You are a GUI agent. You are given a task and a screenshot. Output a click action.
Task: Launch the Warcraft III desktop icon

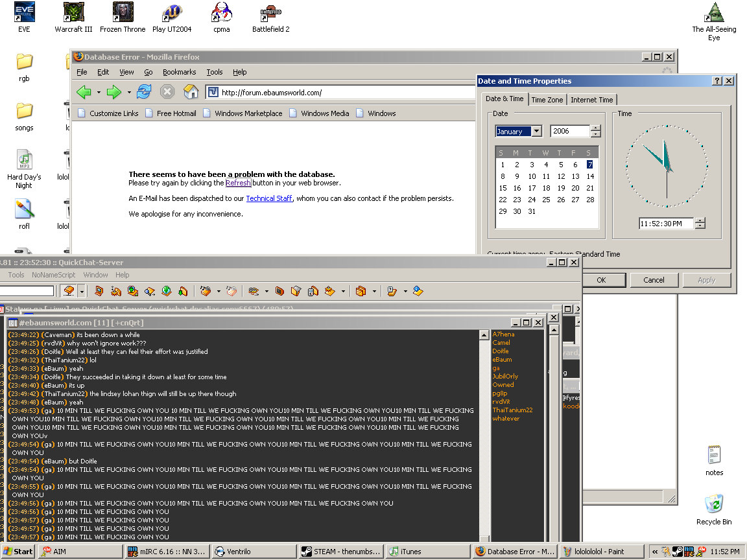click(73, 14)
